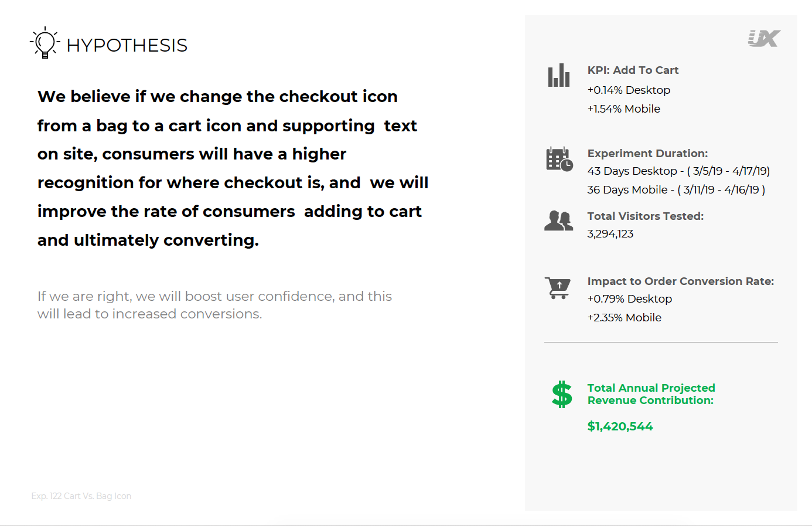
Task: Click the lightbulb hypothesis icon
Action: tap(45, 43)
